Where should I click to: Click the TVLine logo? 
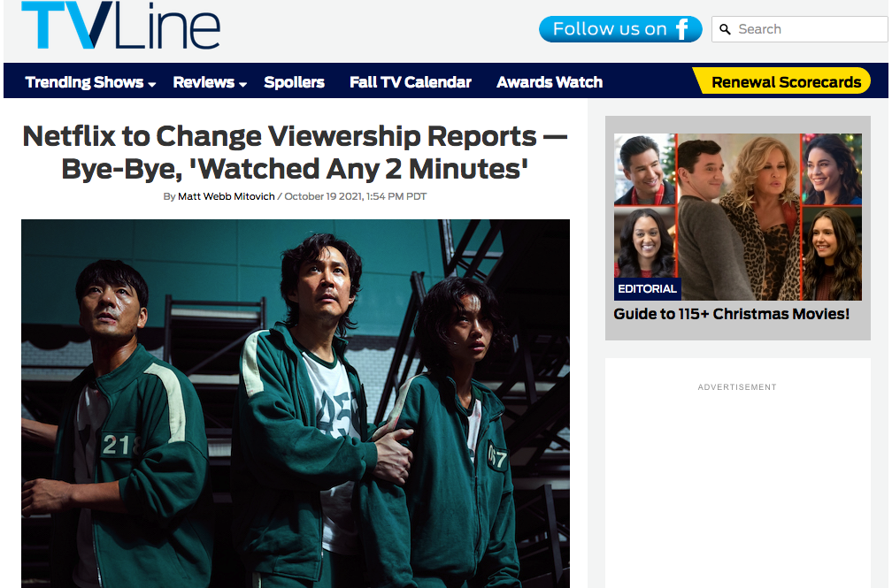(120, 25)
